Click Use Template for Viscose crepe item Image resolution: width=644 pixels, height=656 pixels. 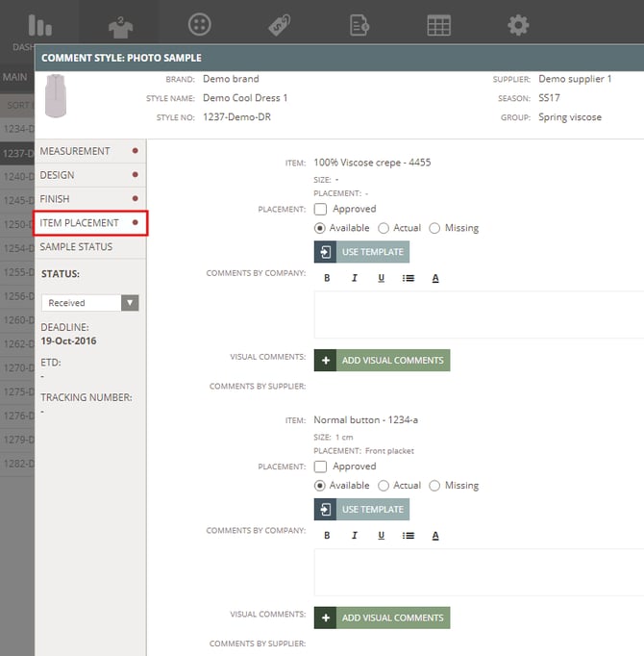tap(361, 252)
